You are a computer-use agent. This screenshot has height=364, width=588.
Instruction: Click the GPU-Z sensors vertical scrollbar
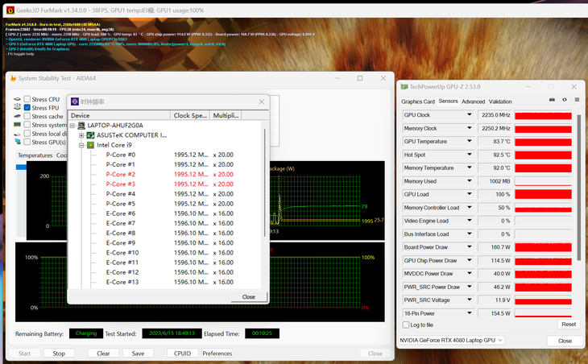(x=578, y=188)
